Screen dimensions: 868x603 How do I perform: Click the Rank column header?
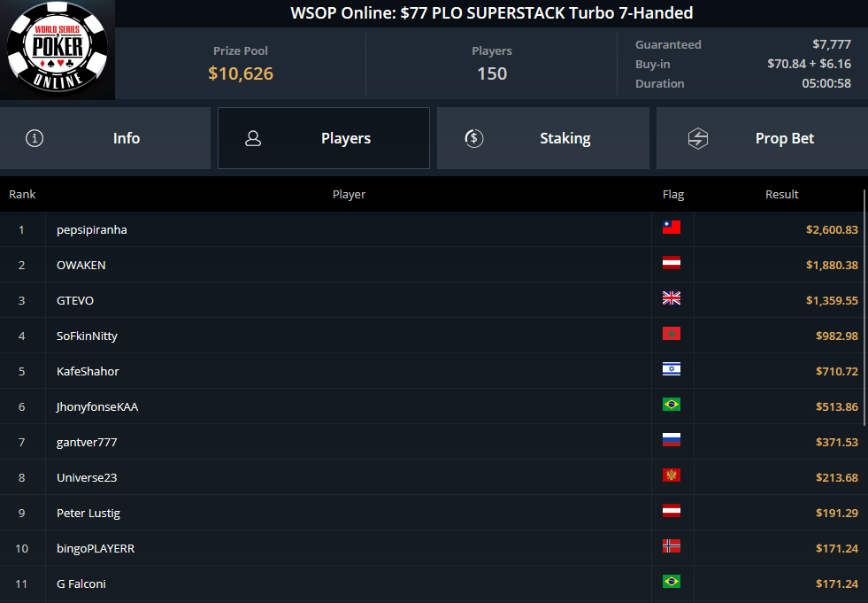22,194
